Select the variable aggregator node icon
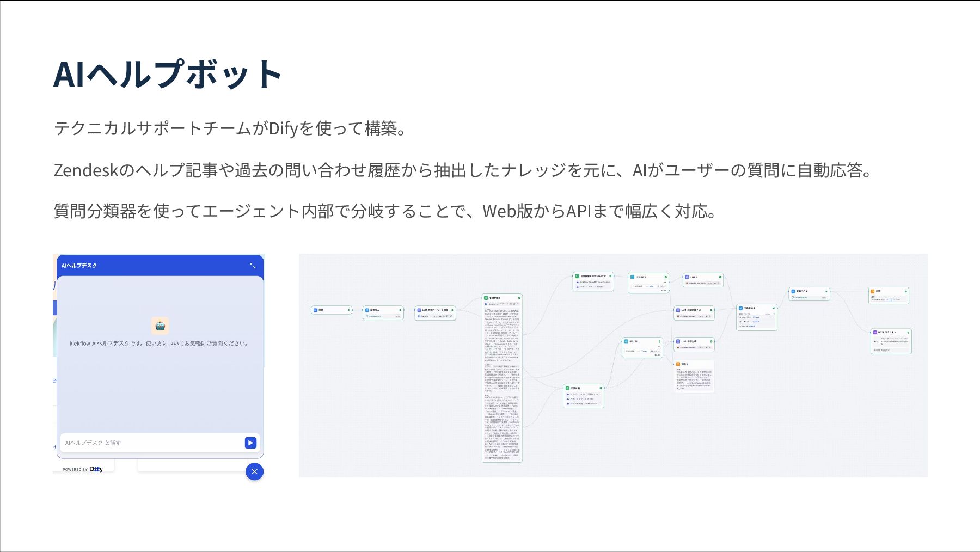This screenshot has width=980, height=552. click(x=741, y=308)
